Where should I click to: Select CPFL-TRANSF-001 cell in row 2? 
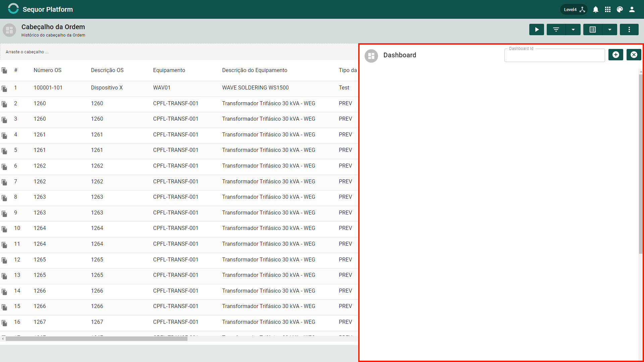[175, 103]
